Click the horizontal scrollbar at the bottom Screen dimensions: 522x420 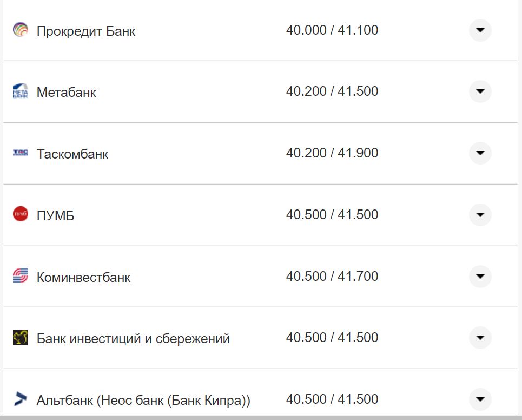(x=260, y=417)
